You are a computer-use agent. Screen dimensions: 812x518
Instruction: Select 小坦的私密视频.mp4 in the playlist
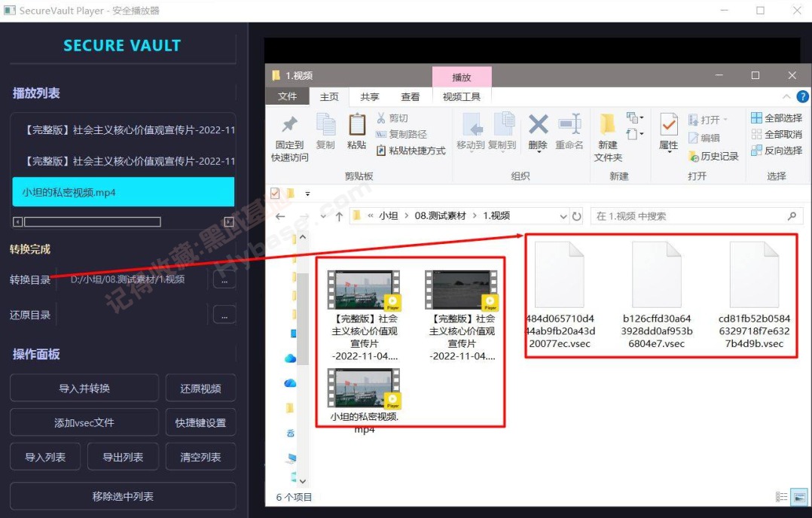[123, 193]
